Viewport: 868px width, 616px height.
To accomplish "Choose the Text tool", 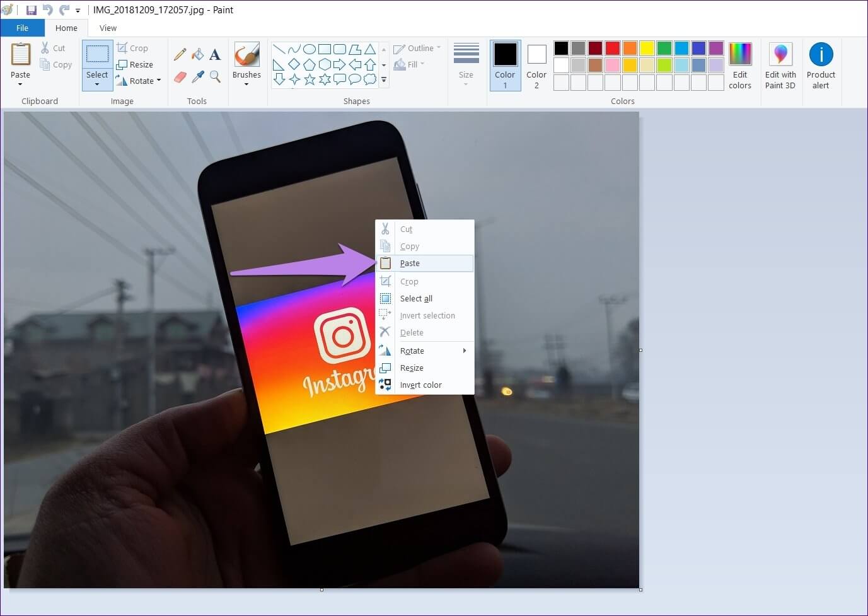I will pos(215,55).
